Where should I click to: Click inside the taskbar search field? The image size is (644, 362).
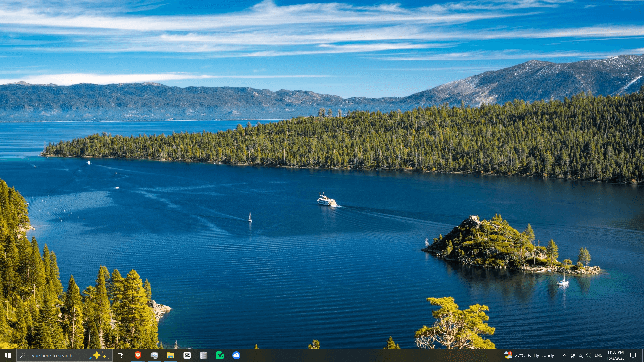(x=54, y=355)
